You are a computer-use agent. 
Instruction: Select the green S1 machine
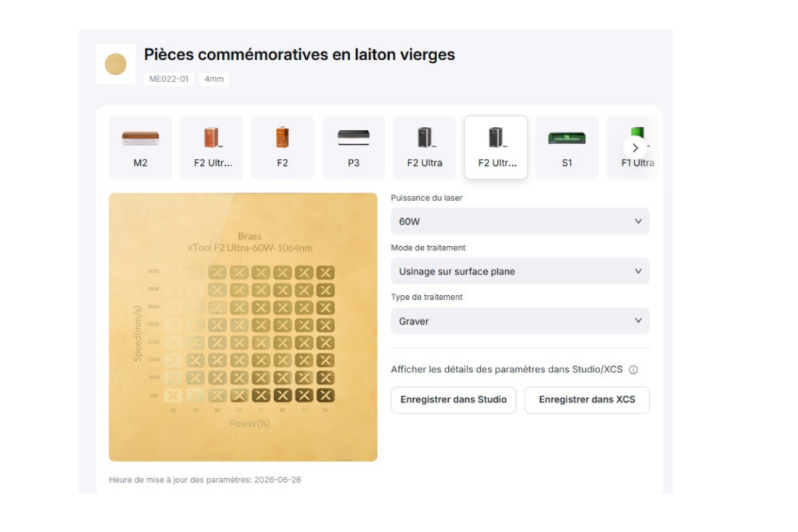[567, 147]
